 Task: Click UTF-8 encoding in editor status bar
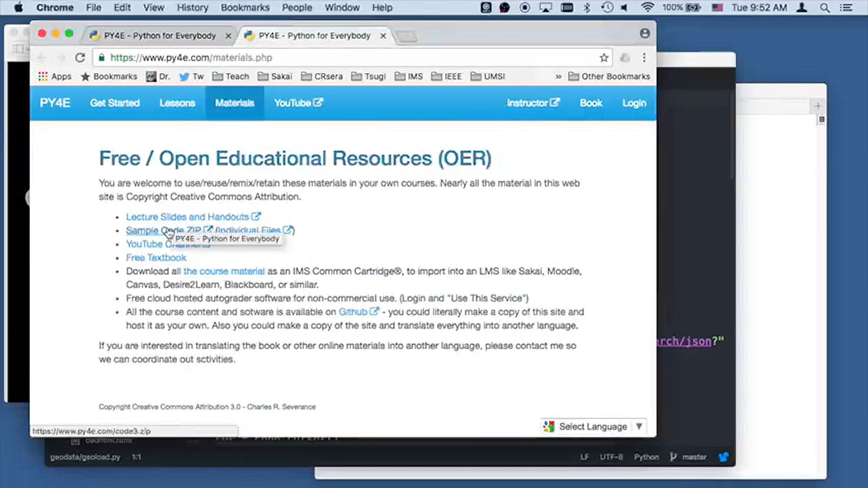pos(611,457)
